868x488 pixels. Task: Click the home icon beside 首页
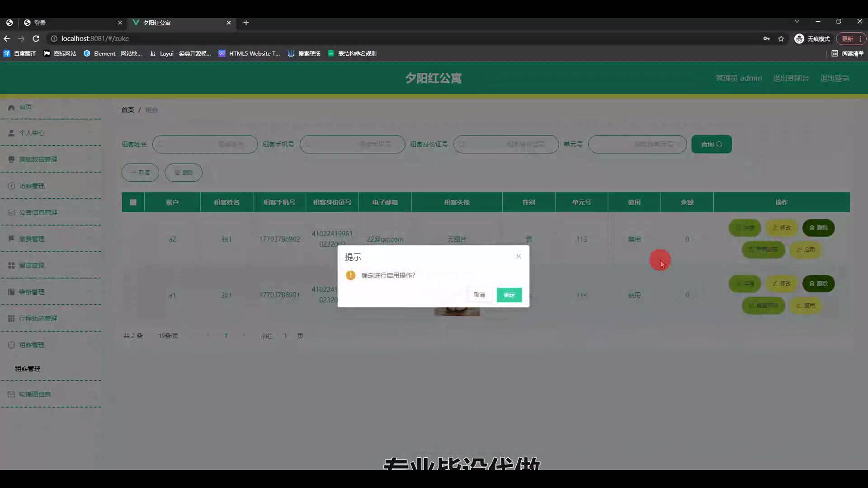11,107
